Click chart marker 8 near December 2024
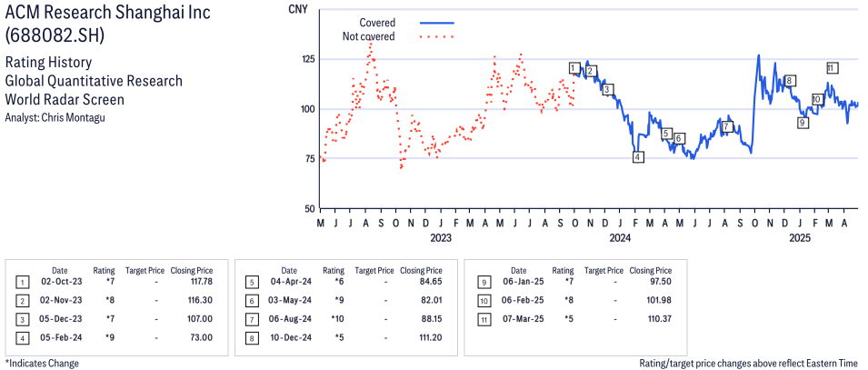868x370 pixels. pyautogui.click(x=790, y=81)
